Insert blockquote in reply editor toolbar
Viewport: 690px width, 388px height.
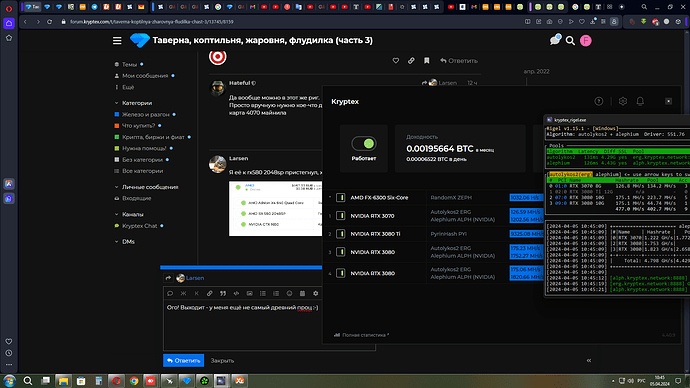tap(223, 293)
